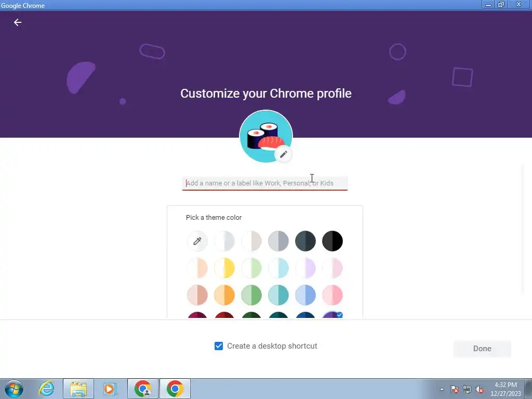Choose the light green pastel theme
Image resolution: width=532 pixels, height=399 pixels.
click(x=251, y=268)
